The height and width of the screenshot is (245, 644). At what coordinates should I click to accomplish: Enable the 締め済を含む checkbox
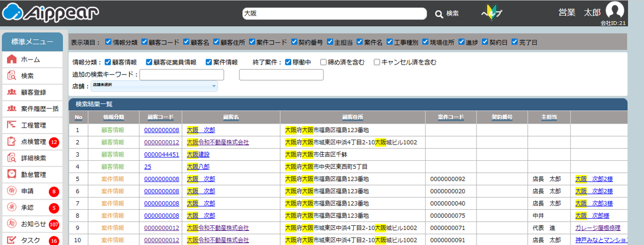324,63
